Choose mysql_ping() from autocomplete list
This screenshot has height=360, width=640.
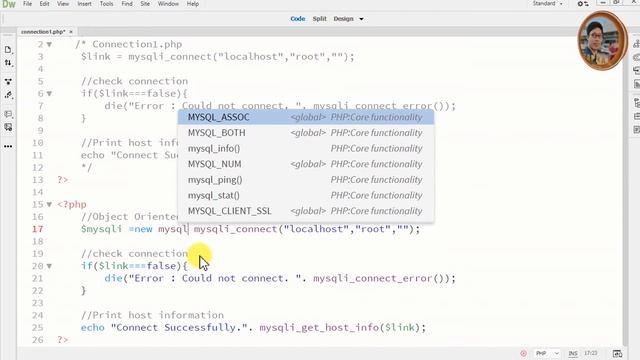306,180
